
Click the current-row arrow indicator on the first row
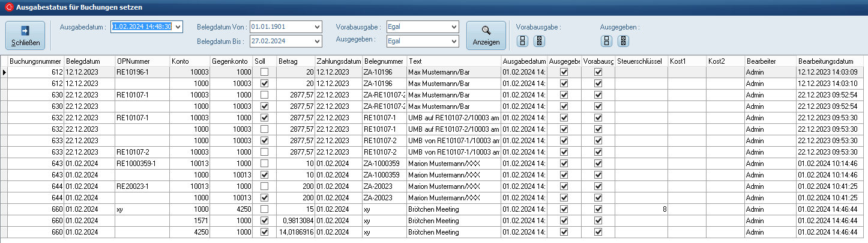[4, 72]
